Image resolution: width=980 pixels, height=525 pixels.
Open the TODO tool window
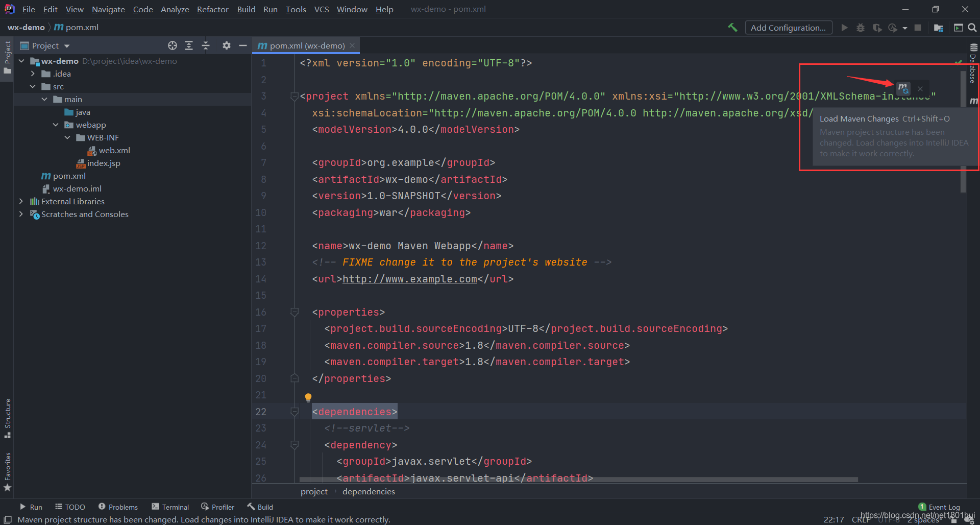pos(70,507)
